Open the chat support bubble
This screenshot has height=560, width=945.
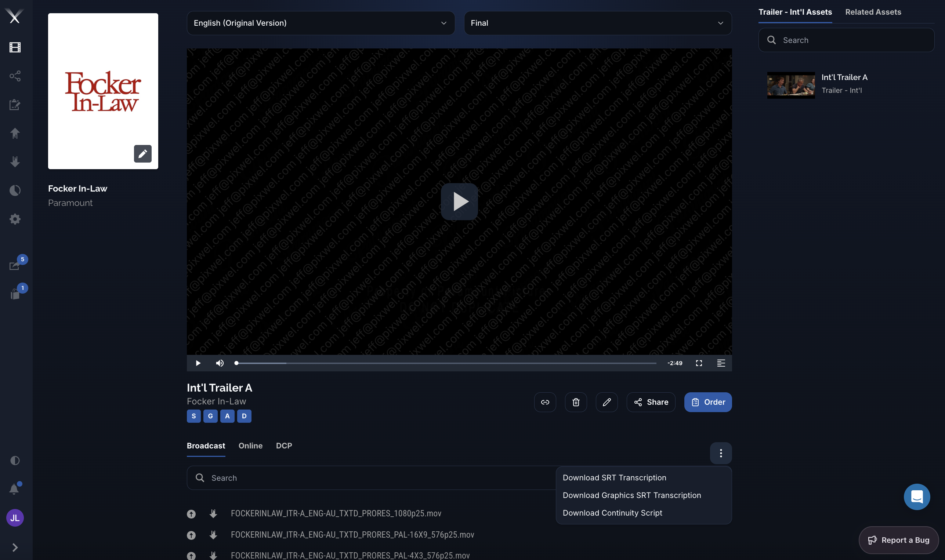click(x=917, y=497)
